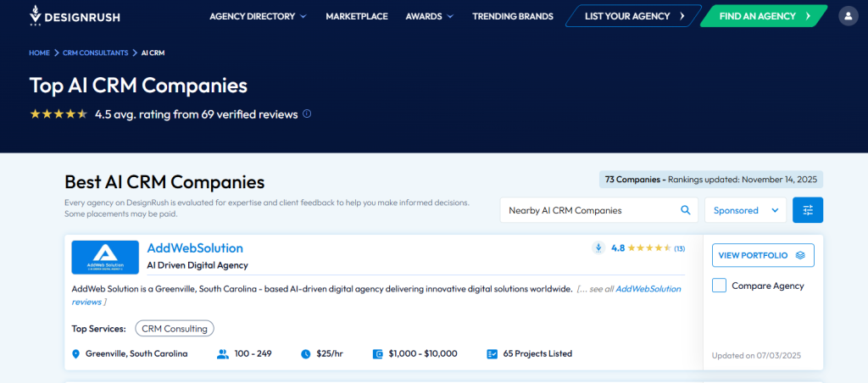Select the CRM Consulting service tag
Image resolution: width=868 pixels, height=383 pixels.
click(x=175, y=329)
